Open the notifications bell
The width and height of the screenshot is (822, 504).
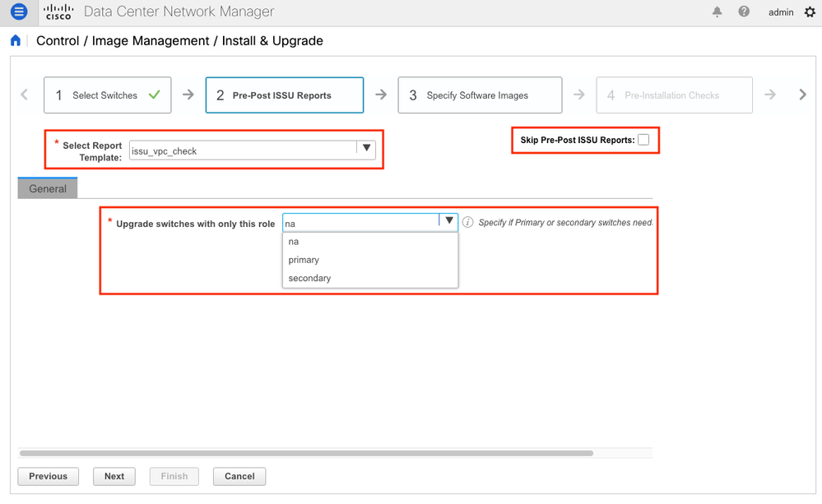(x=718, y=12)
